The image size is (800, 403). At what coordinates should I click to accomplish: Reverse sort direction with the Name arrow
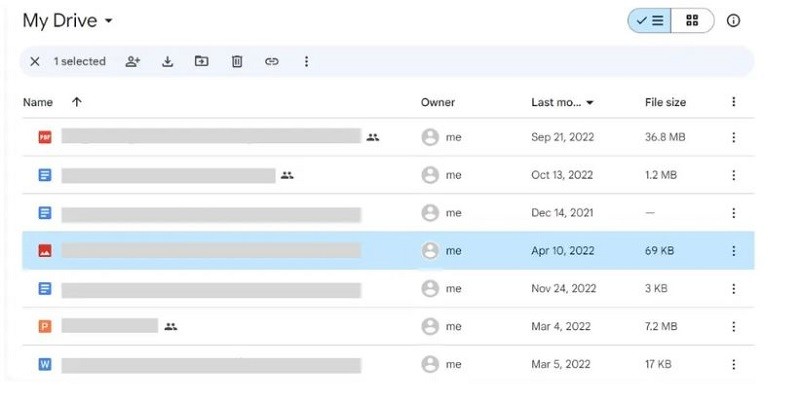[77, 102]
